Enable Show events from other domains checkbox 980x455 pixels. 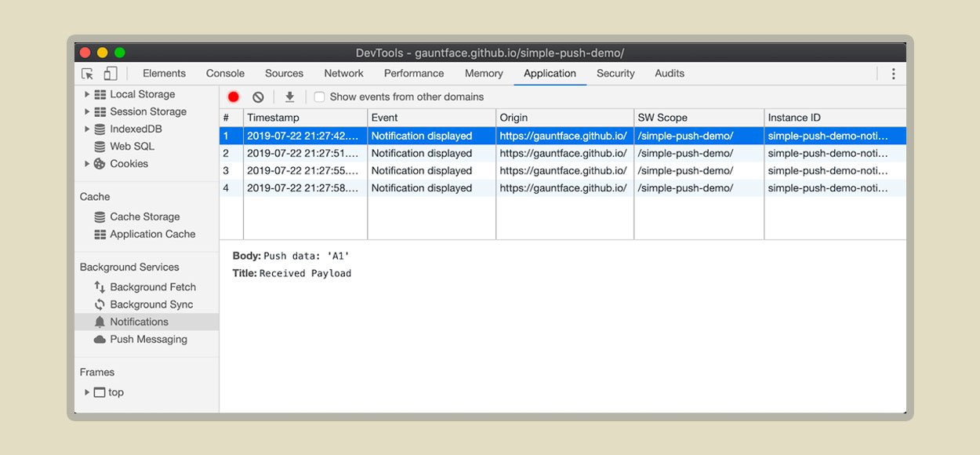click(x=319, y=97)
